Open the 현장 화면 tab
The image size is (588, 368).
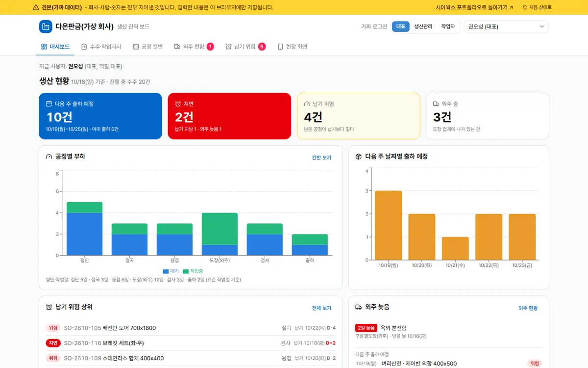point(293,47)
